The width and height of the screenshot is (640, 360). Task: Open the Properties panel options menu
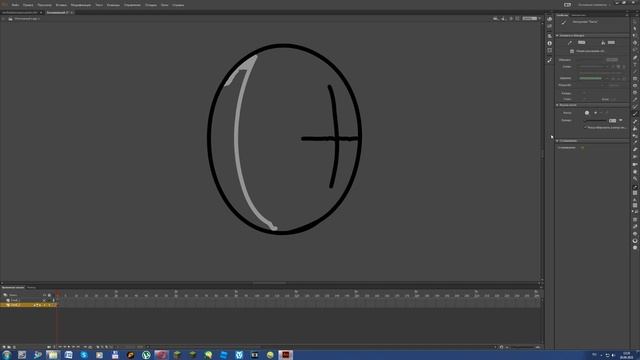pyautogui.click(x=627, y=15)
